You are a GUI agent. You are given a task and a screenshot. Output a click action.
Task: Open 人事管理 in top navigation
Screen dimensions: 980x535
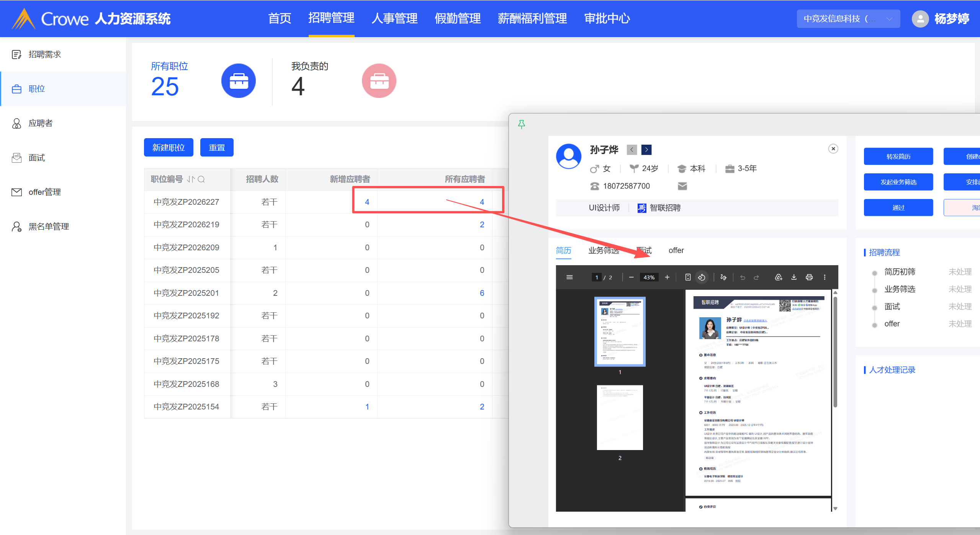coord(394,18)
